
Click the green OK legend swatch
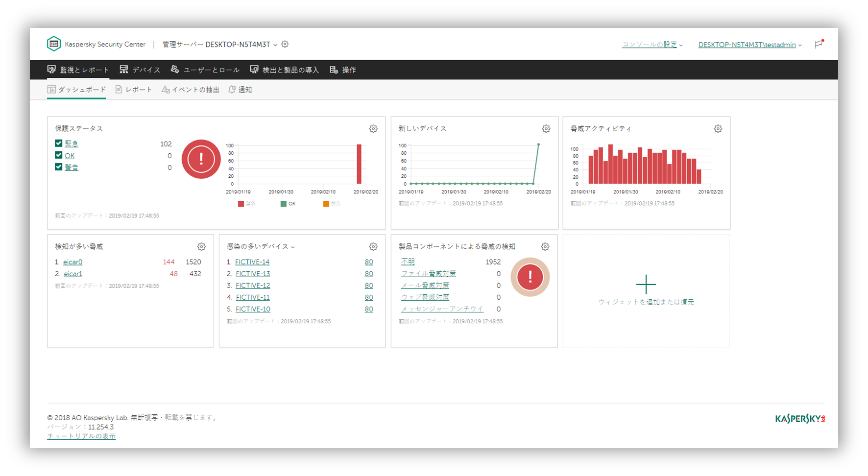(x=284, y=204)
